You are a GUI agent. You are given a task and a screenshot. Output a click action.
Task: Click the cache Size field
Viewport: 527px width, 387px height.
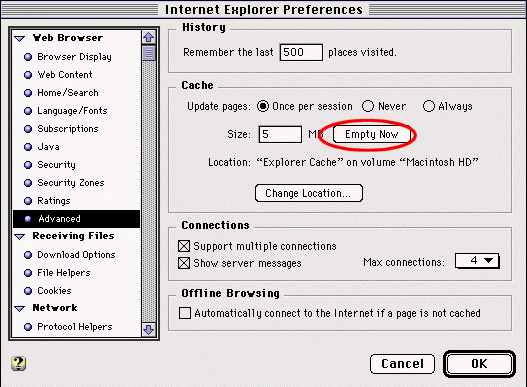[x=280, y=134]
